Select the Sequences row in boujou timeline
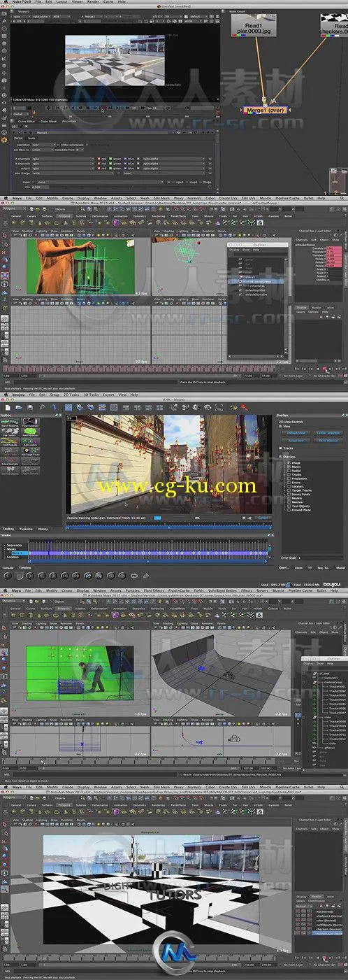Viewport: 348px width, 980px height. pos(14,545)
